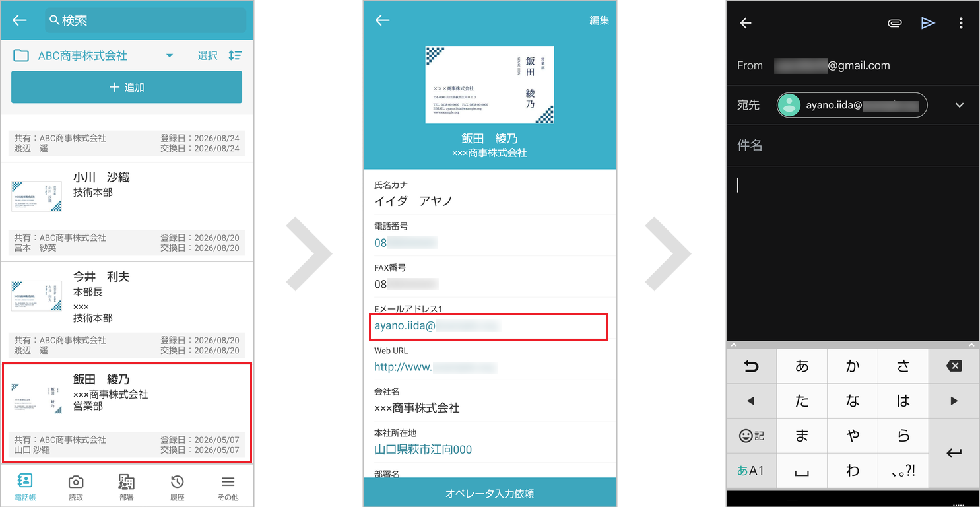The width and height of the screenshot is (980, 507).
Task: Tap the keyboard return key
Action: tap(954, 453)
